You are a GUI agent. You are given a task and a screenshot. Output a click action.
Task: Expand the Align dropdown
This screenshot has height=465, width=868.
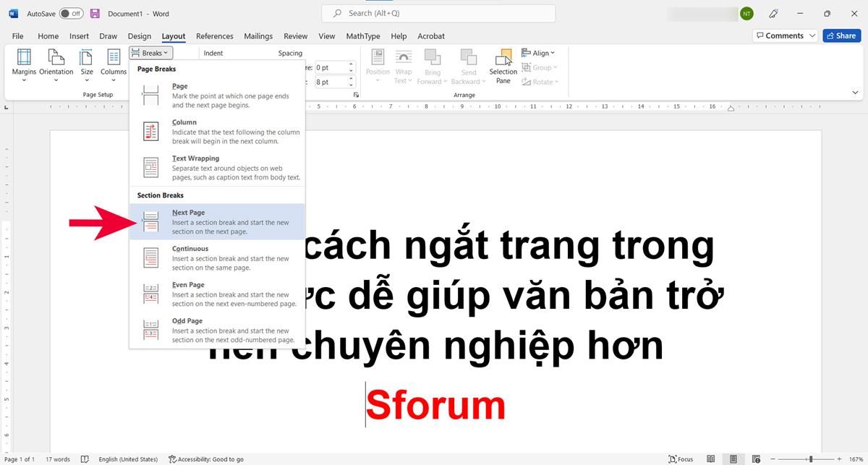(x=542, y=53)
